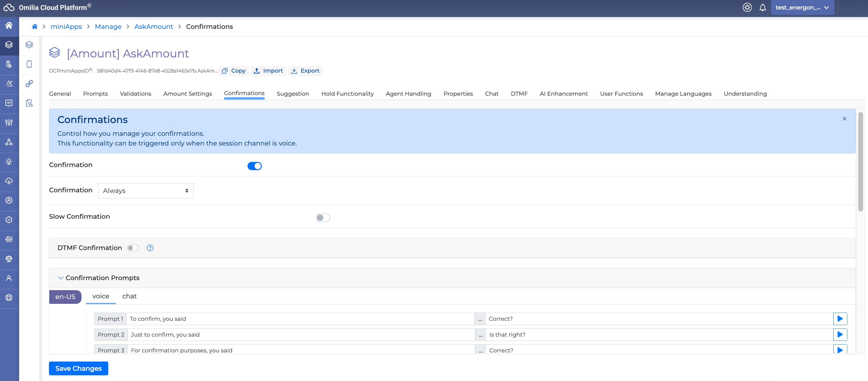
Task: Switch to the Amount Settings tab
Action: tap(187, 94)
